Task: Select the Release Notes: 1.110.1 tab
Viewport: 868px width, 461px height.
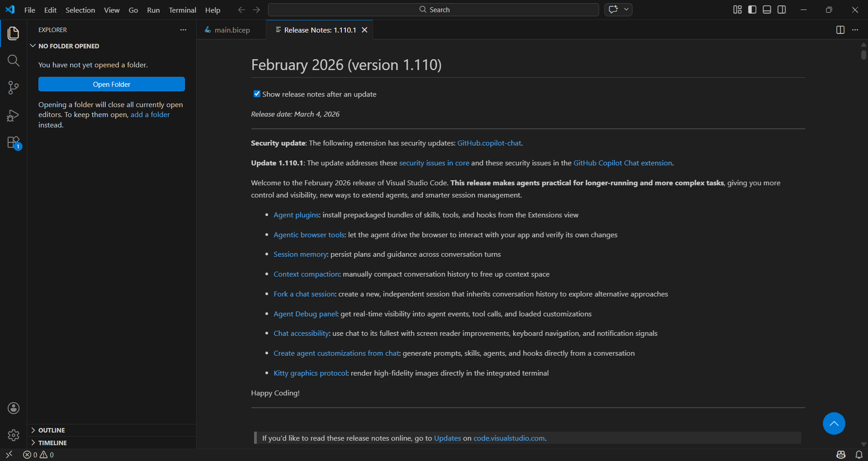Action: [x=320, y=30]
